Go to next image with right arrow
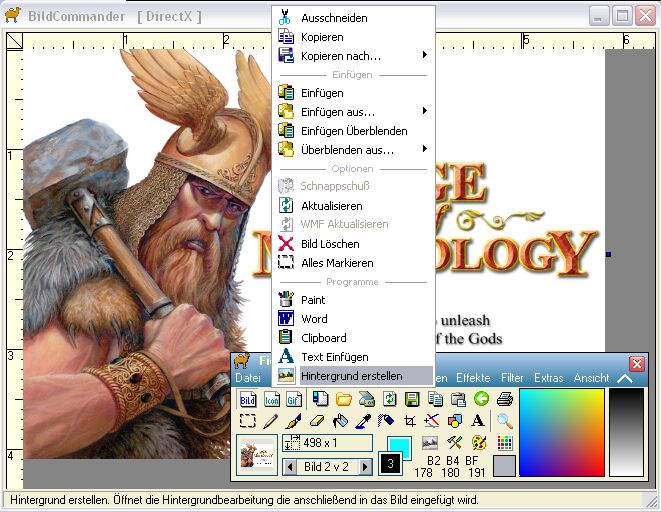This screenshot has height=512, width=661. [x=366, y=467]
